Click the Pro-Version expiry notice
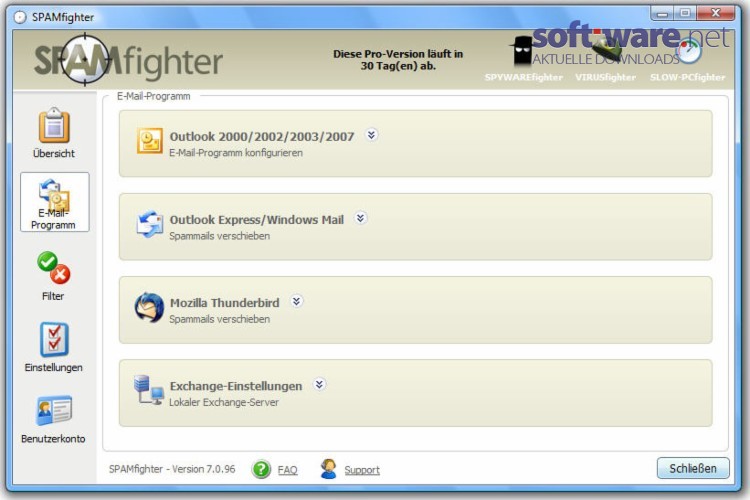750x500 pixels. tap(398, 60)
